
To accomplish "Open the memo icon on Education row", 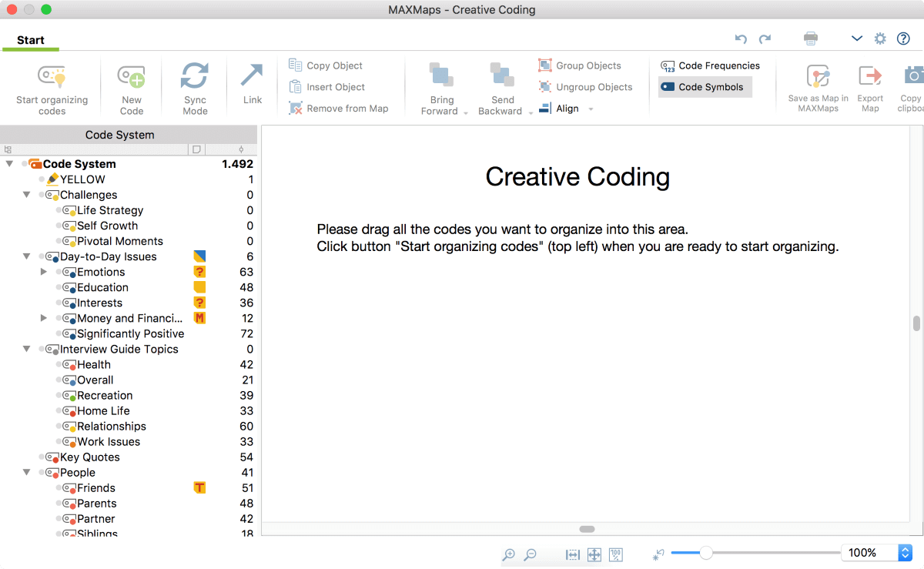I will coord(199,287).
